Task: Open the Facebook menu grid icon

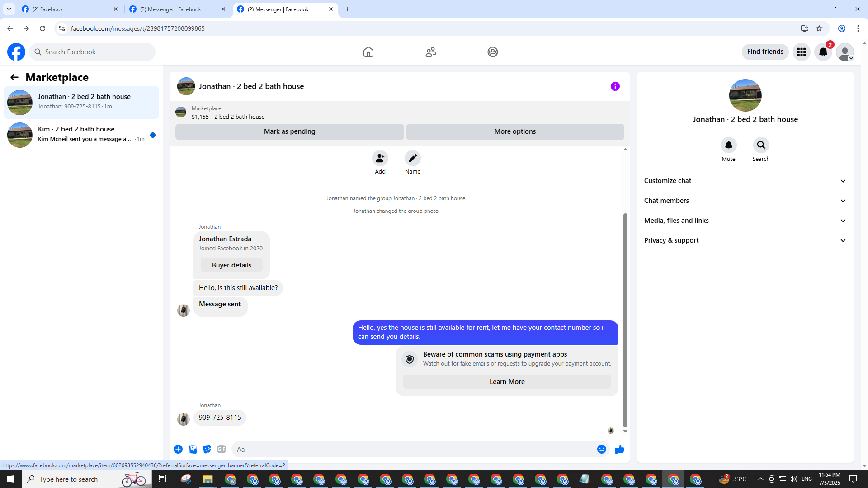Action: (x=802, y=52)
